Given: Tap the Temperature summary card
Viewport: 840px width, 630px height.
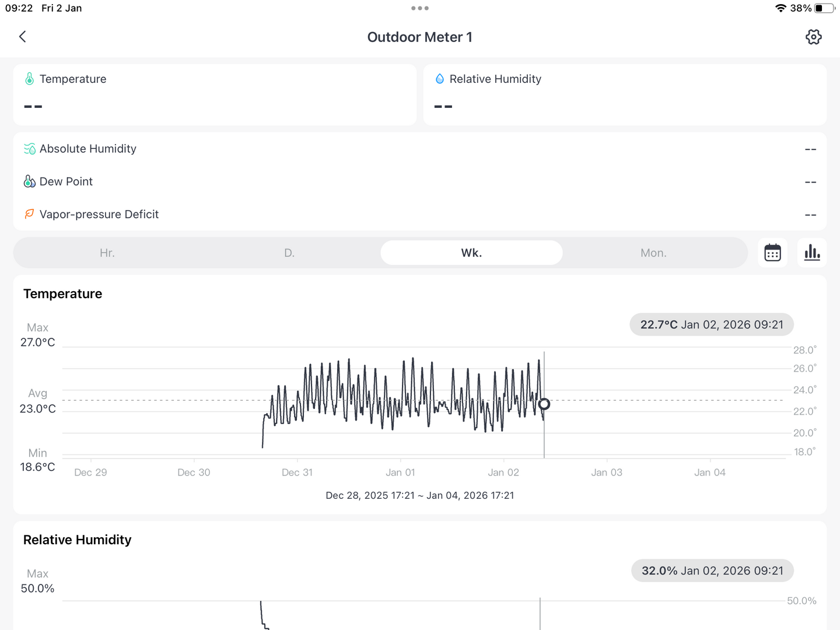Looking at the screenshot, I should coord(215,94).
